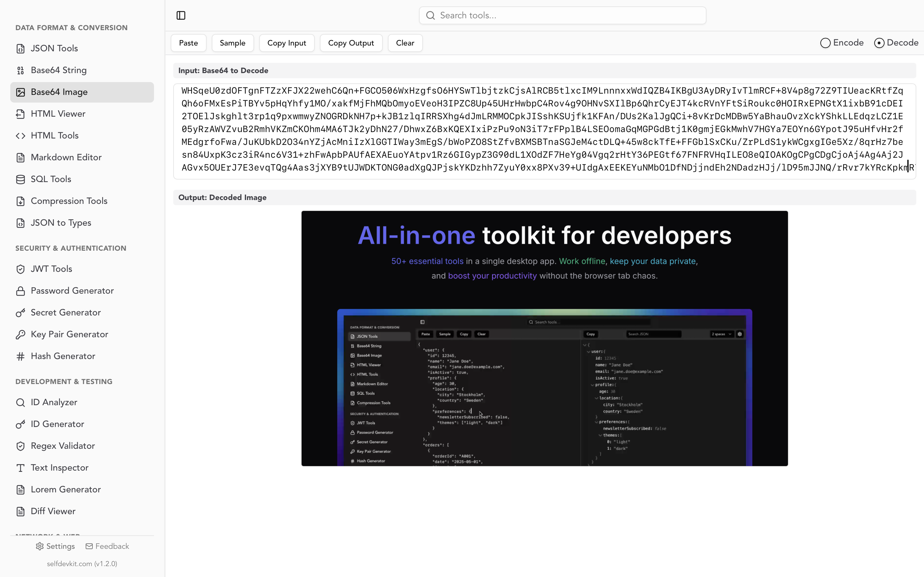Click the Hash Generator hash icon

[x=21, y=356]
